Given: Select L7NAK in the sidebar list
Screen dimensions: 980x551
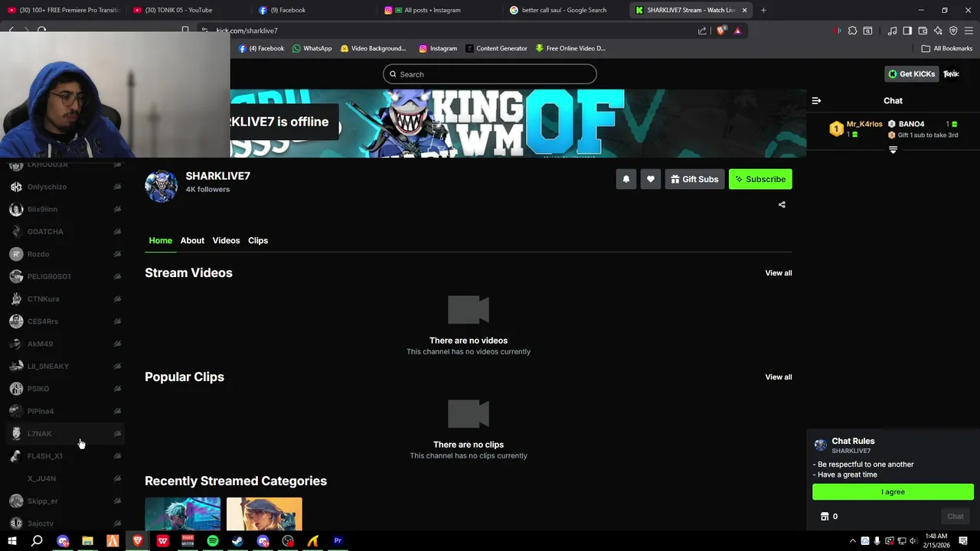Looking at the screenshot, I should click(65, 434).
